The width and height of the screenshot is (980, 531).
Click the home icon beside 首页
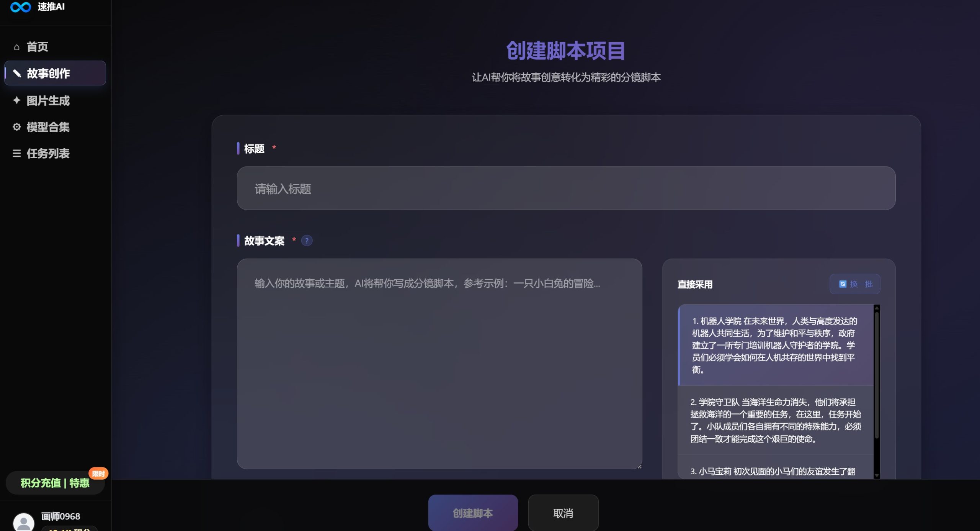[17, 46]
